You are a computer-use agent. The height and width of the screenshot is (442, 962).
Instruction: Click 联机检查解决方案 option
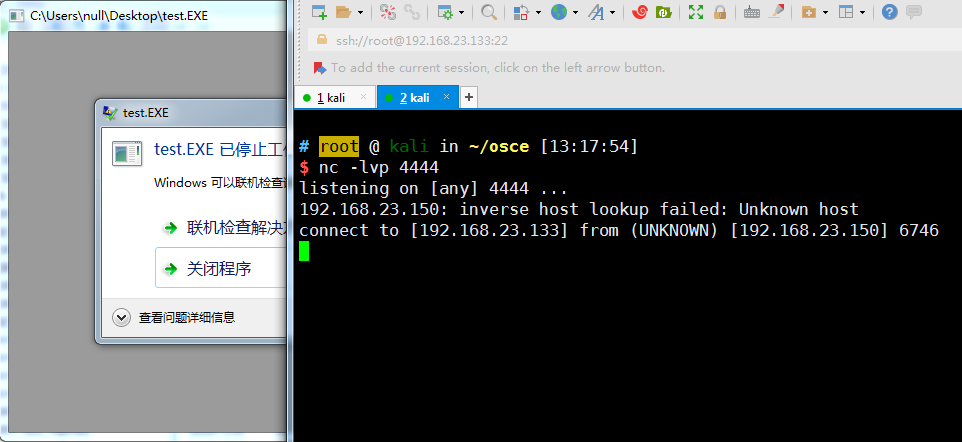point(235,227)
